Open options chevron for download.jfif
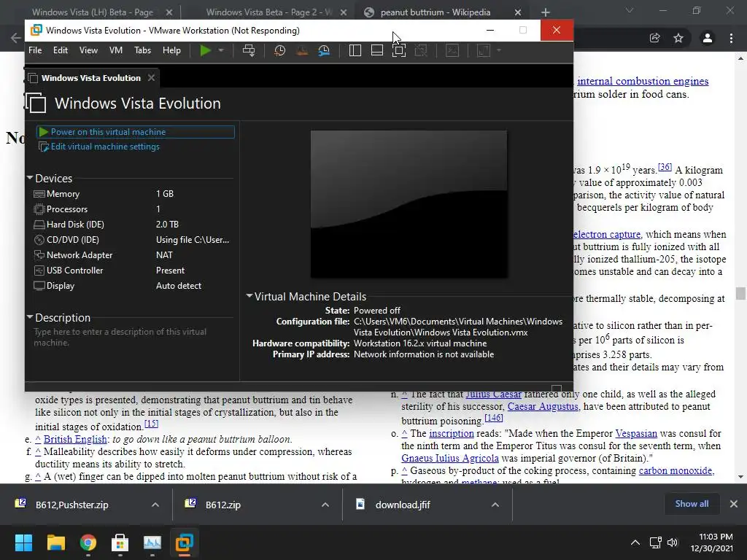Screen dimensions: 747x560 [495, 505]
